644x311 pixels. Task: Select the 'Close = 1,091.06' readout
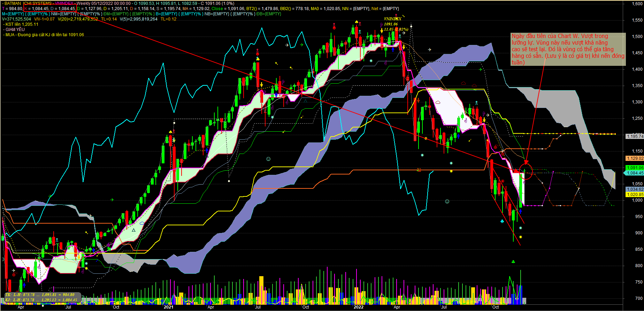(x=228, y=8)
